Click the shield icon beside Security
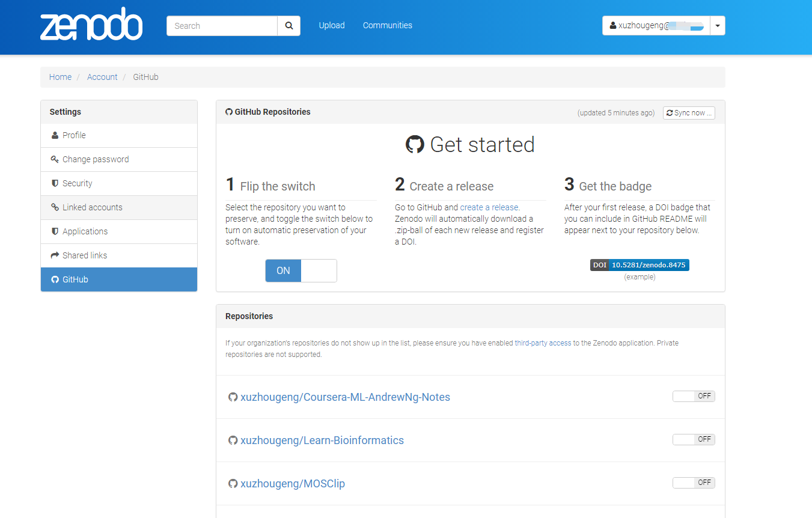This screenshot has width=812, height=518. click(55, 183)
